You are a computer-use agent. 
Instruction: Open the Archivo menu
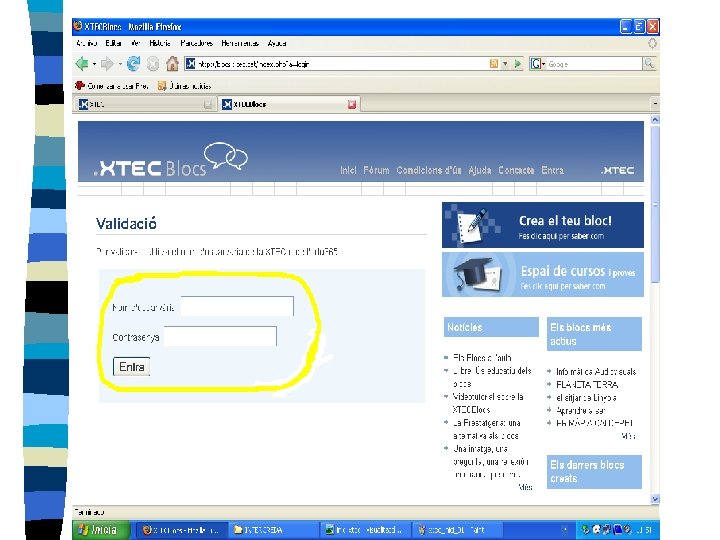pyautogui.click(x=86, y=43)
